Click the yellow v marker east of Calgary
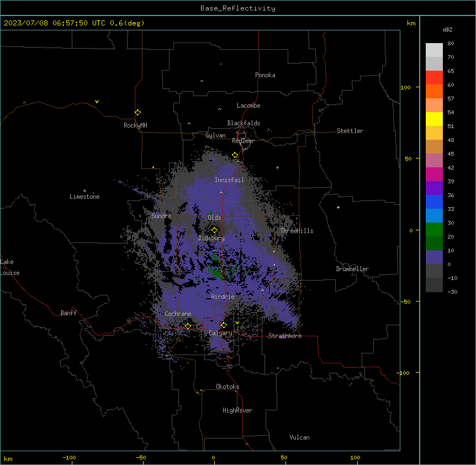The width and height of the screenshot is (476, 465). click(x=237, y=323)
